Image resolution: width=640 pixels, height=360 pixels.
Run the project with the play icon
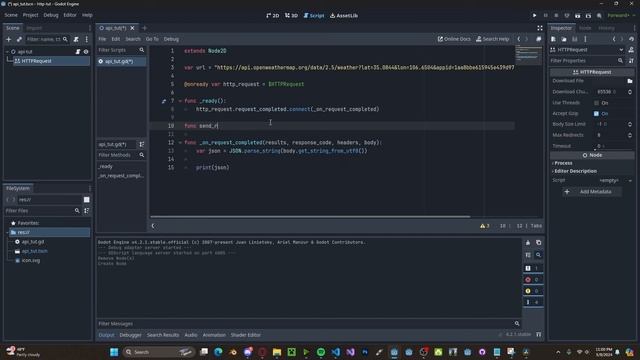pos(534,16)
